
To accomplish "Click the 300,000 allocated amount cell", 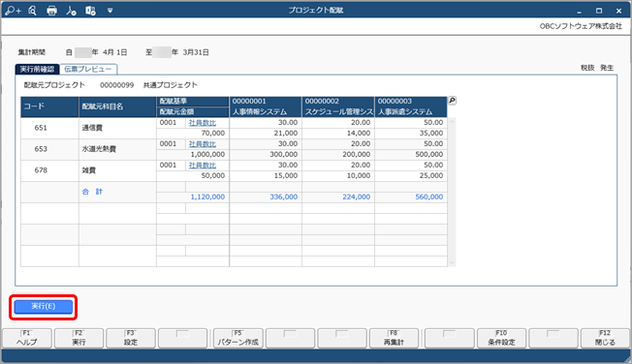I will (x=266, y=155).
